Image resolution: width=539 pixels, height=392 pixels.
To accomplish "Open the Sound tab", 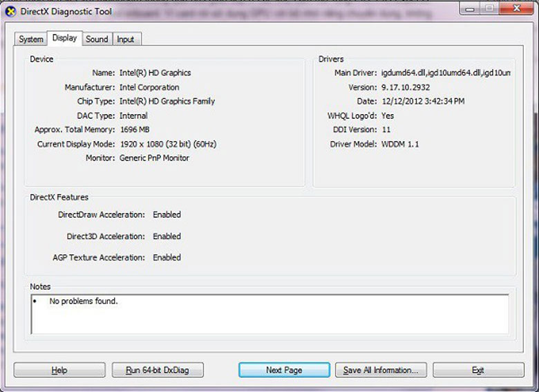I will coord(97,39).
